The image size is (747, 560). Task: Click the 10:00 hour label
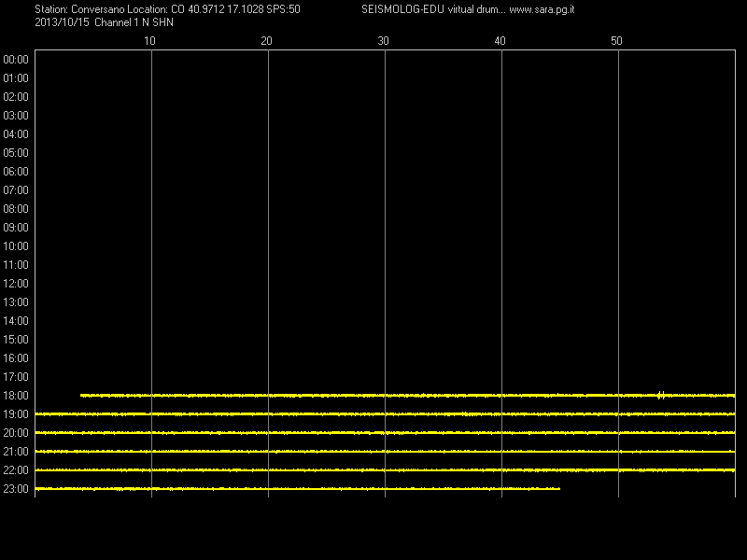click(16, 246)
